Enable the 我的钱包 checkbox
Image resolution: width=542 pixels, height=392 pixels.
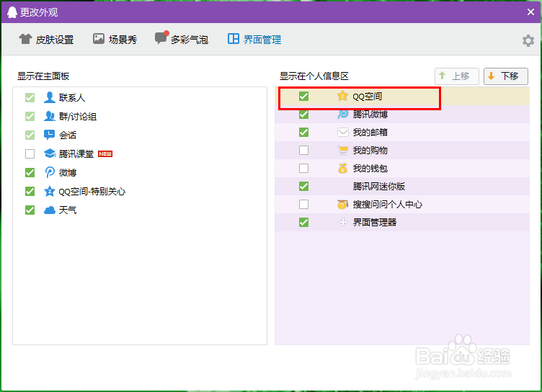coord(304,169)
